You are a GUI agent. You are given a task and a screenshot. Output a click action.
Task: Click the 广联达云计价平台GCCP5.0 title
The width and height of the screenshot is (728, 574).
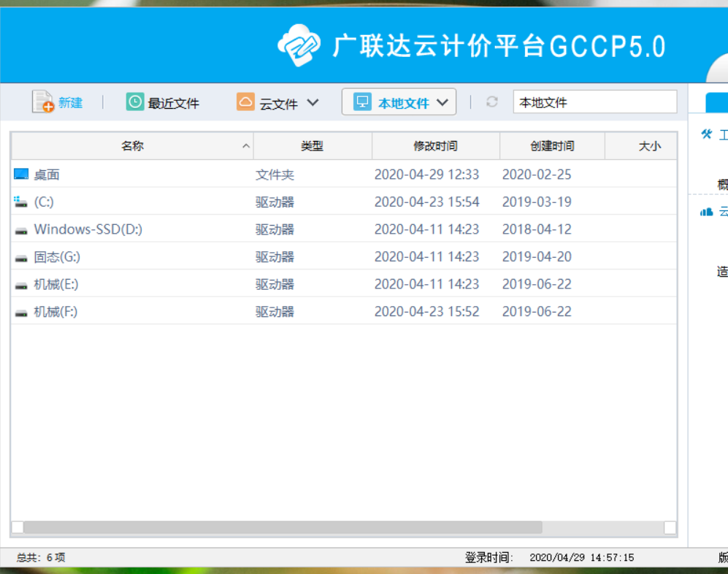tap(499, 46)
